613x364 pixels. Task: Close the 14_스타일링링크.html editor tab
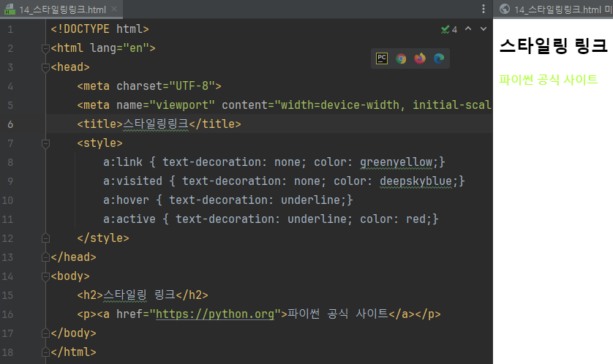click(x=114, y=9)
